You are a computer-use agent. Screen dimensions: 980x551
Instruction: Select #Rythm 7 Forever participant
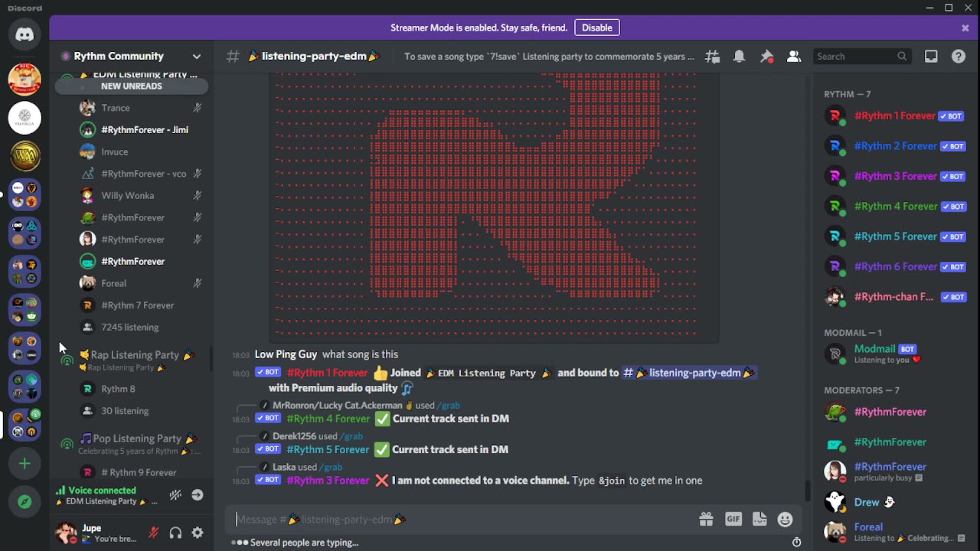click(x=141, y=305)
